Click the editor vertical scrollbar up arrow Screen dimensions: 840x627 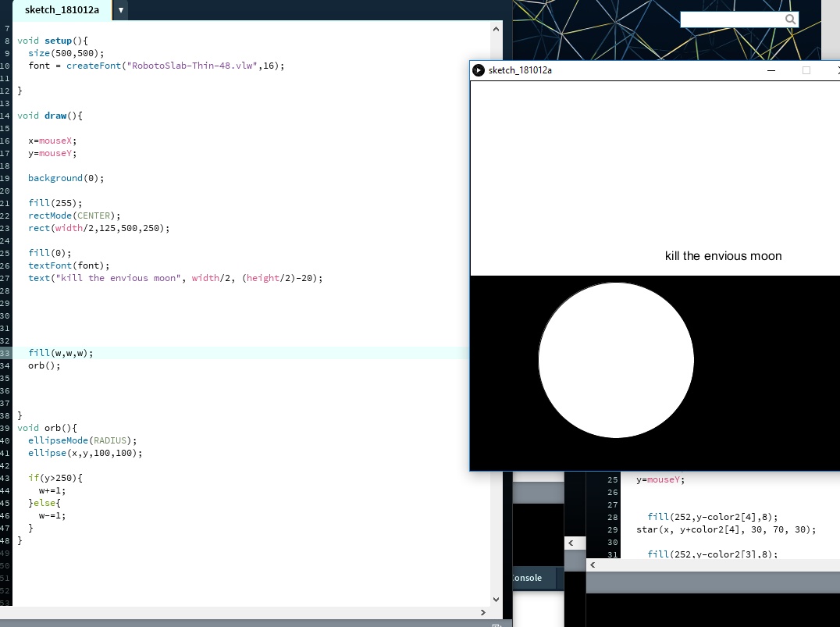pyautogui.click(x=496, y=28)
